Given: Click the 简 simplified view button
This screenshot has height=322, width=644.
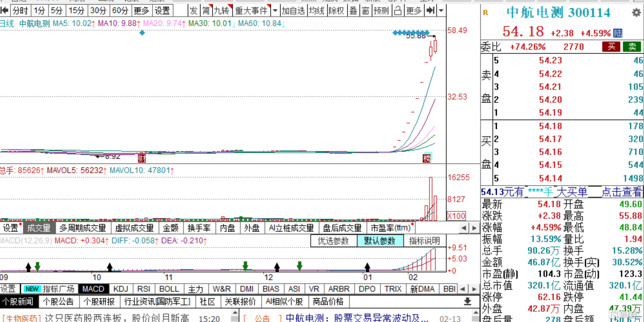Looking at the screenshot, I should tap(206, 10).
